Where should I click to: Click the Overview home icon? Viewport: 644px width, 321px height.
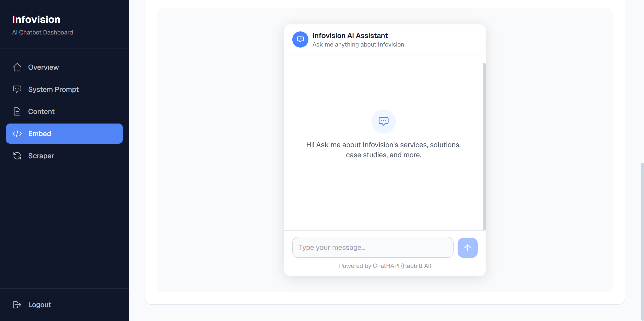click(x=17, y=67)
